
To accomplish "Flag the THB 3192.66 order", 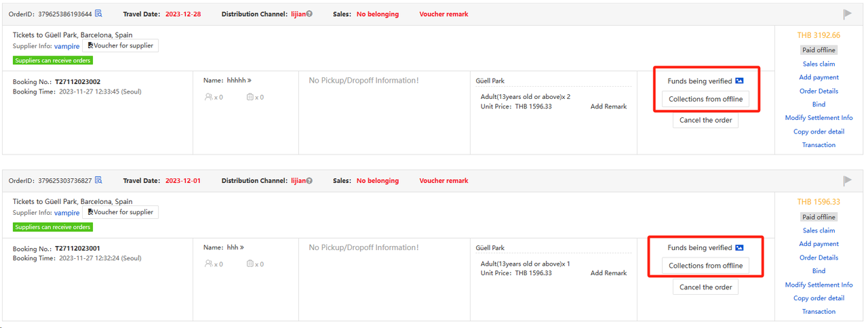I will 847,14.
